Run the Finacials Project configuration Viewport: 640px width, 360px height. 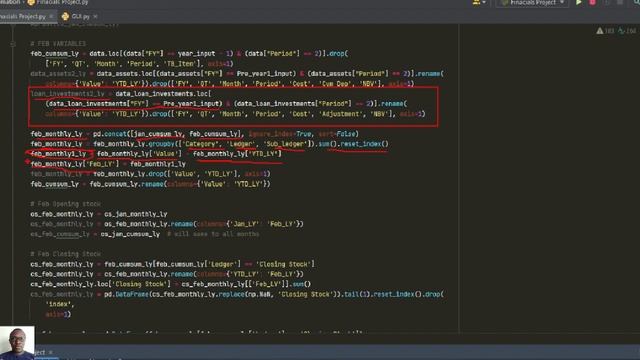578,2
